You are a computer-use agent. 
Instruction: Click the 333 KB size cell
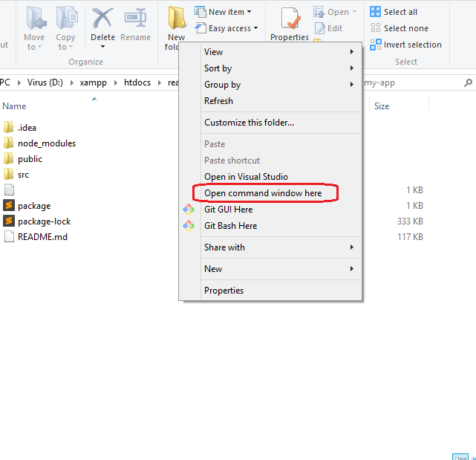pos(410,221)
